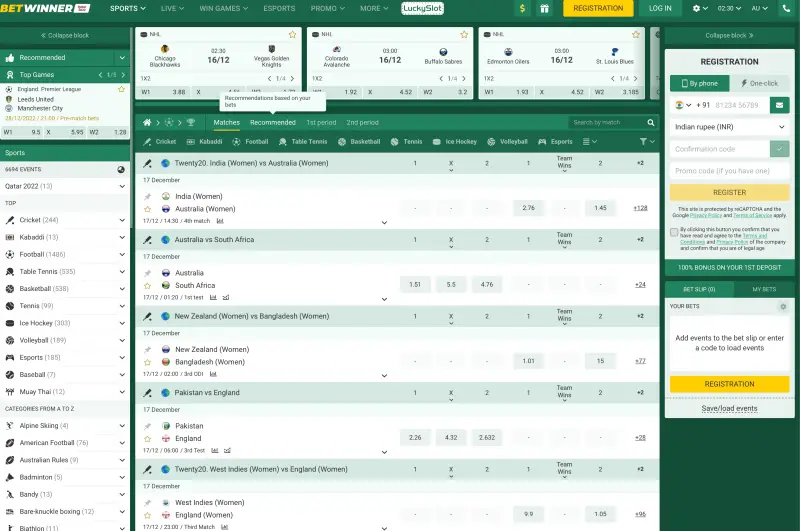This screenshot has width=800, height=531.
Task: Choose By phone registration method
Action: (x=699, y=83)
